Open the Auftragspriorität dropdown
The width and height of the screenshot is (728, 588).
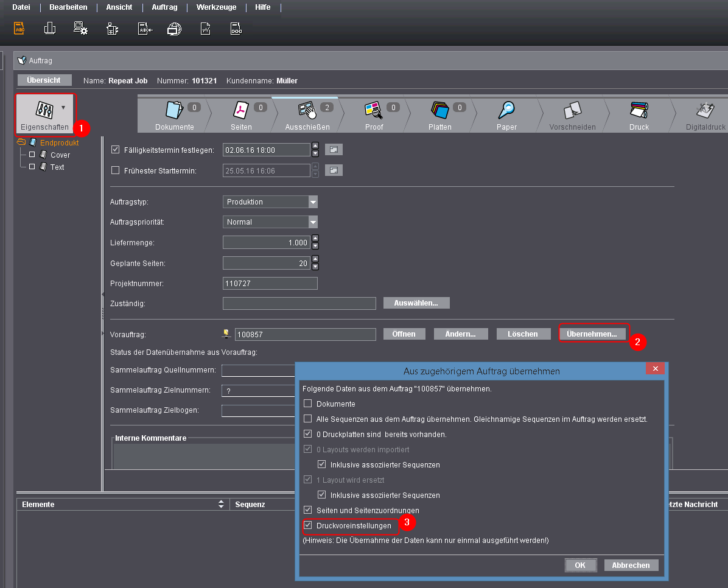click(313, 222)
